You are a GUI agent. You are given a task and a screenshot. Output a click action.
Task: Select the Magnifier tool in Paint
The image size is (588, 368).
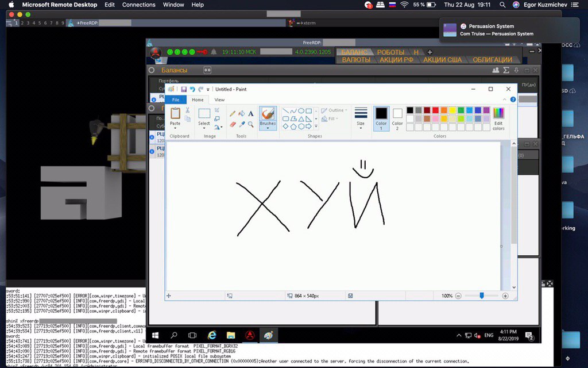coord(251,124)
